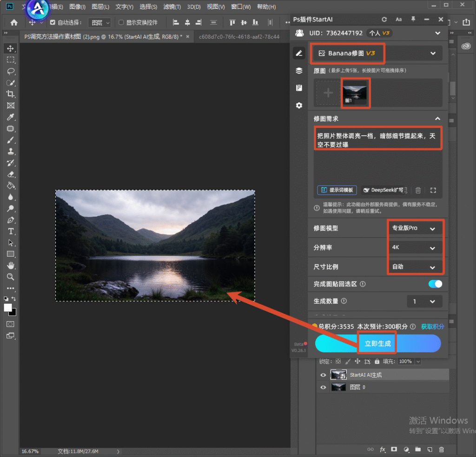Viewport: 476px width, 457px height.
Task: Open the 生成数量 dropdown
Action: 424,302
